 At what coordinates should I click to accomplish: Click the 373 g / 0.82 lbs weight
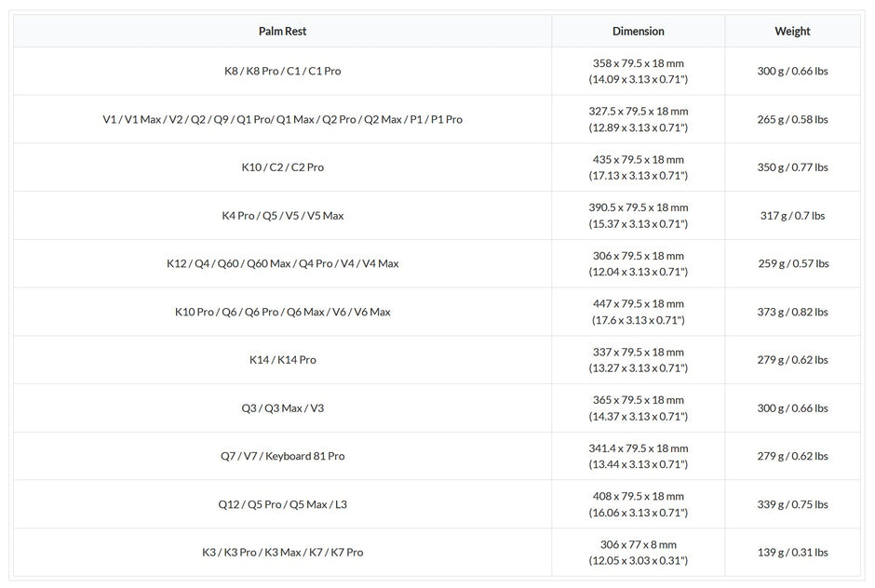[x=792, y=312]
